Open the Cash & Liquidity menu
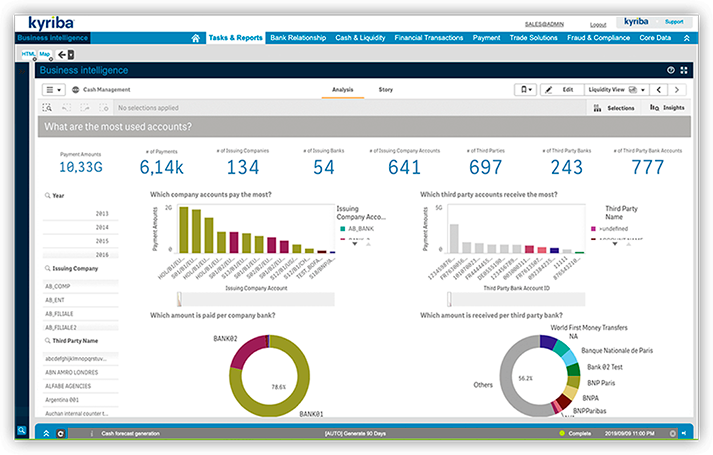 [x=360, y=37]
